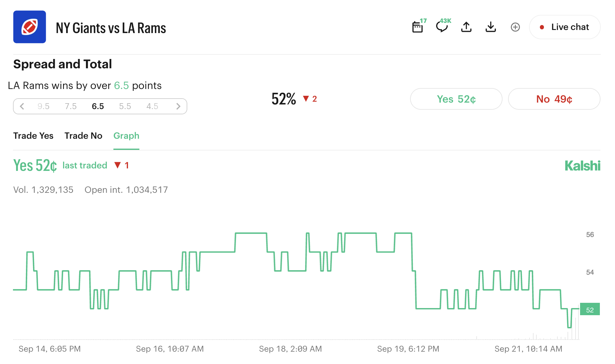
Task: Switch to the Trade No tab
Action: pos(83,136)
